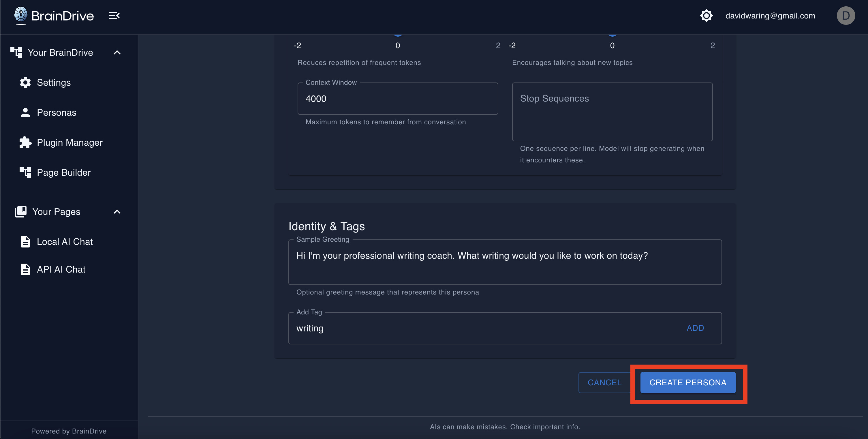Toggle the light/dark theme sun icon

click(706, 16)
